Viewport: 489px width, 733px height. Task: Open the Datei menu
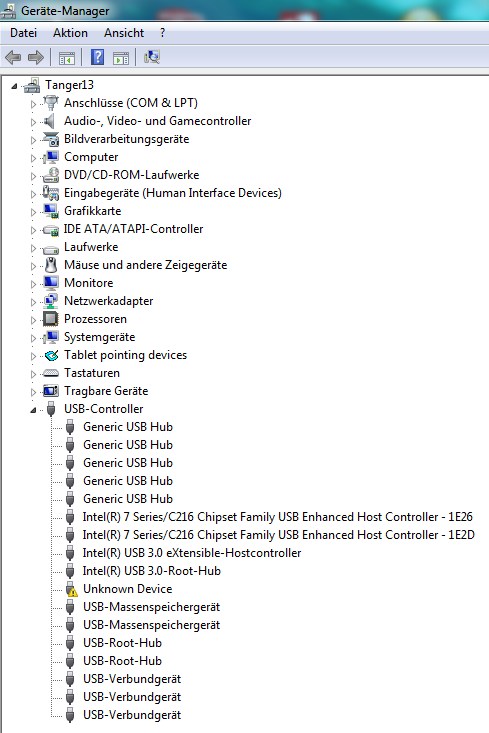(23, 33)
